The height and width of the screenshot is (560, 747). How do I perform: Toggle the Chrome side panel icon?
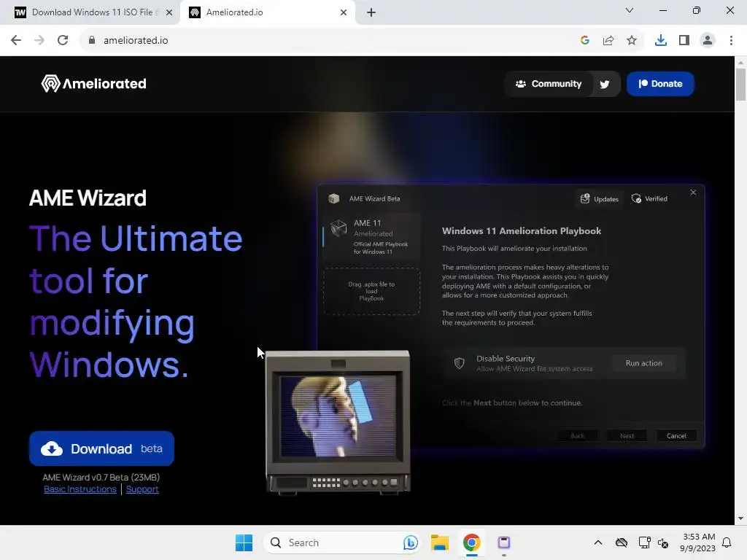tap(684, 41)
